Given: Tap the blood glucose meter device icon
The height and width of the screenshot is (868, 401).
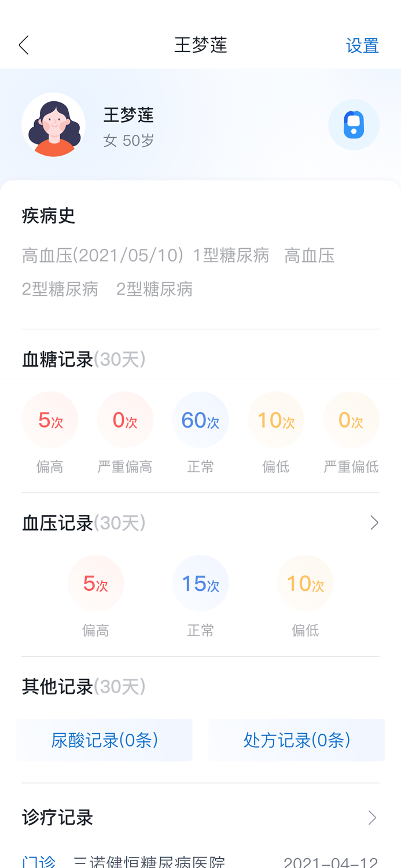Looking at the screenshot, I should coord(354,124).
